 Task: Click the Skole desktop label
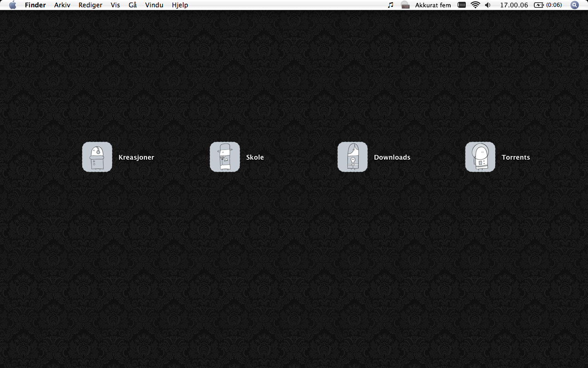pyautogui.click(x=255, y=157)
